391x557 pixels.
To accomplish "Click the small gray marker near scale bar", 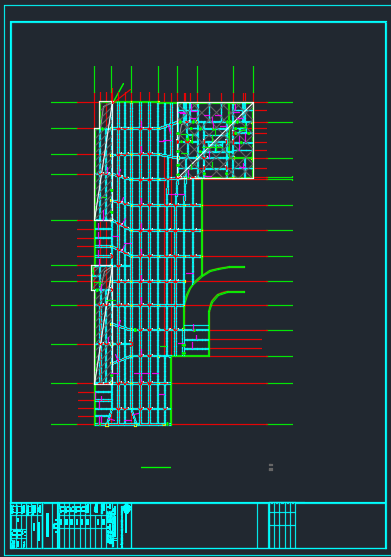I will (x=271, y=467).
